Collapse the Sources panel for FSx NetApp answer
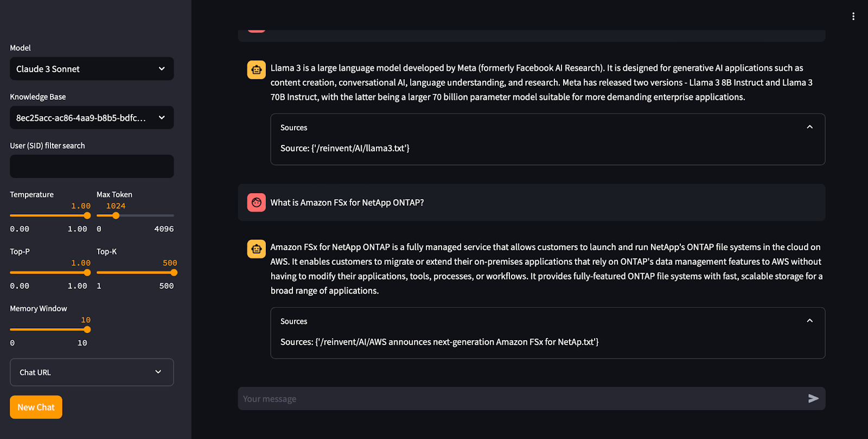Screen dimensions: 868x439 809,321
